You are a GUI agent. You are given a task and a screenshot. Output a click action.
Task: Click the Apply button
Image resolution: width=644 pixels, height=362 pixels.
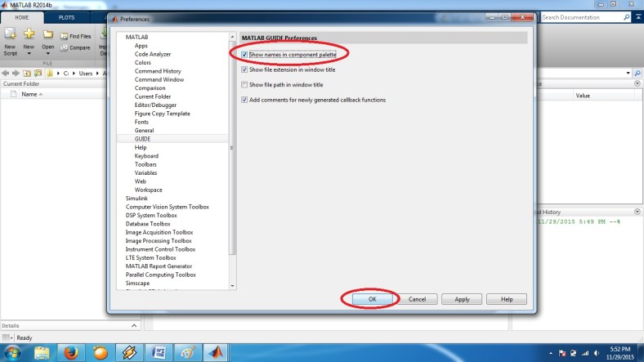(462, 299)
